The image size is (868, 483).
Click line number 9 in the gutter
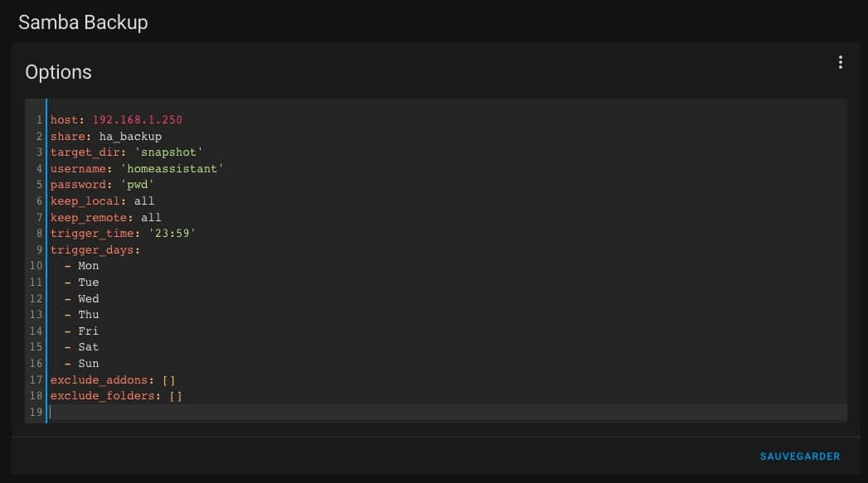[39, 249]
